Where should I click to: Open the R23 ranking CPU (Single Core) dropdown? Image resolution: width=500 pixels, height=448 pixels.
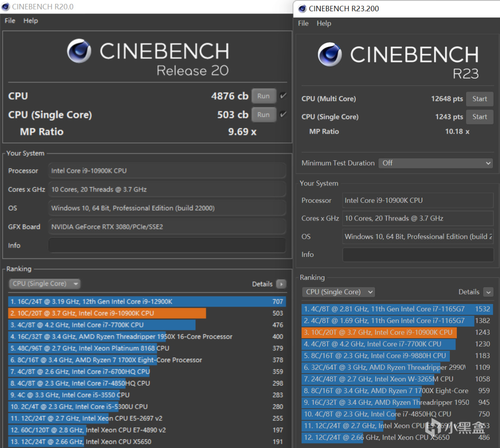(338, 292)
